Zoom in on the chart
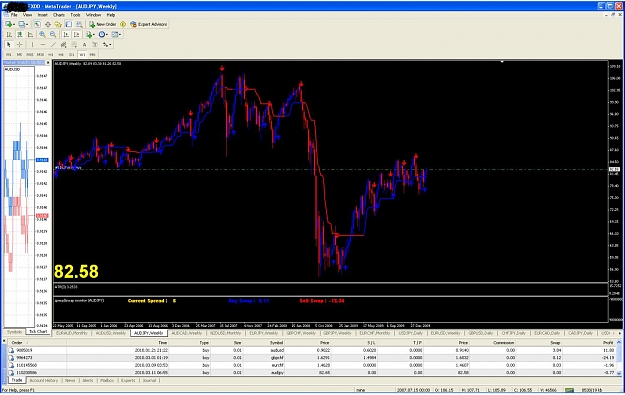Viewport: 625px width, 395px height. pos(42,35)
